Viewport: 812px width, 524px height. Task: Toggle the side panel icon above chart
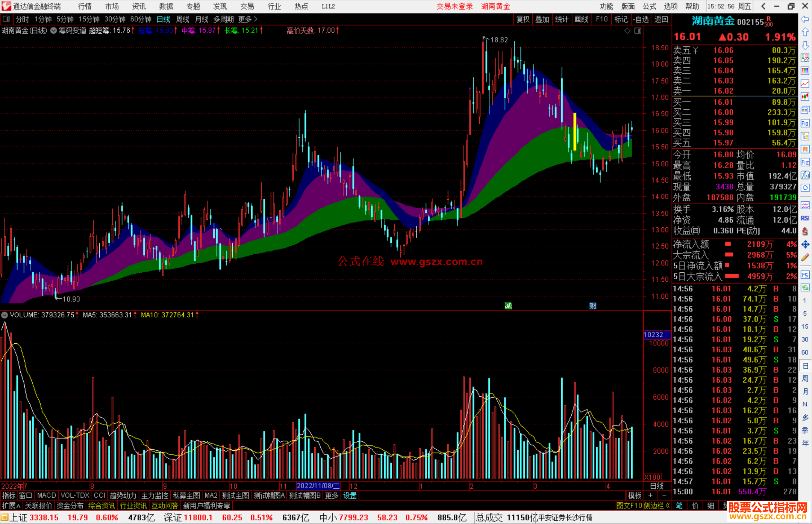[x=638, y=31]
